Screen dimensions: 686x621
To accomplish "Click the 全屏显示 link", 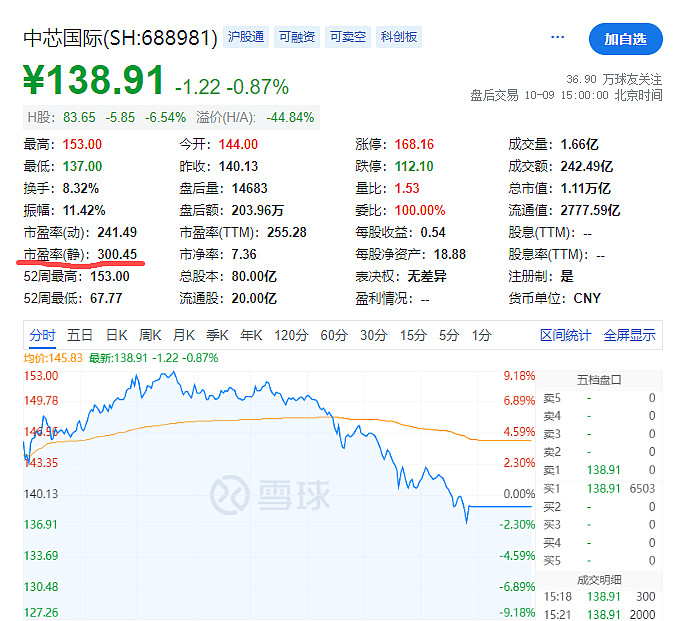I will (629, 335).
